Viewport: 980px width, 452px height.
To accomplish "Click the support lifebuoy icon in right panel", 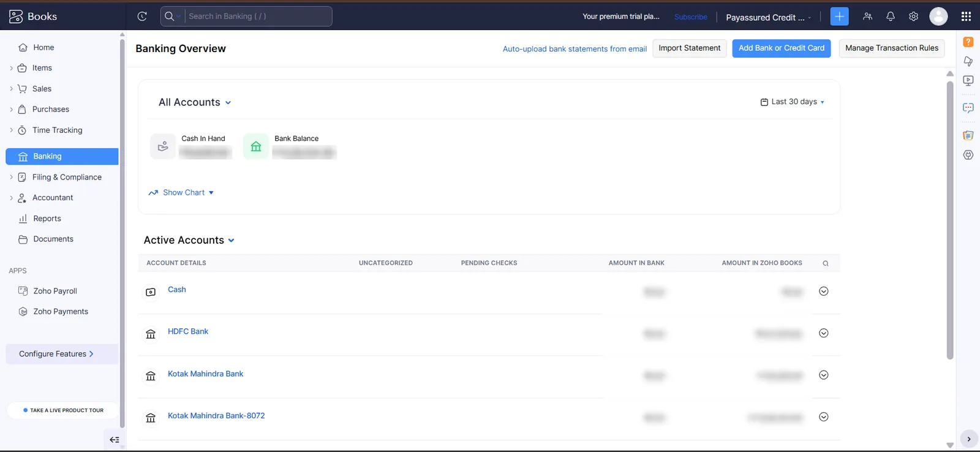I will tap(968, 155).
